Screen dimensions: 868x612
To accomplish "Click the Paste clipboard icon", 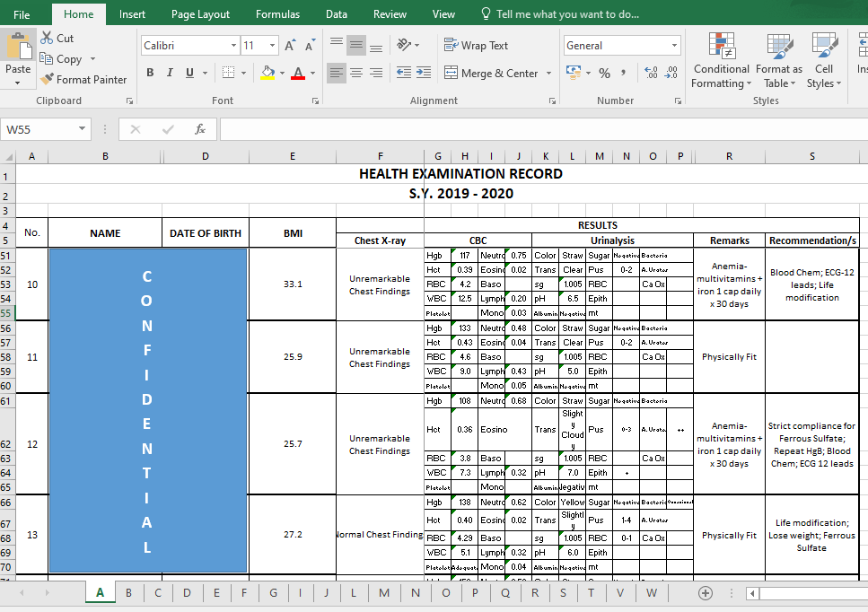I will pos(18,47).
